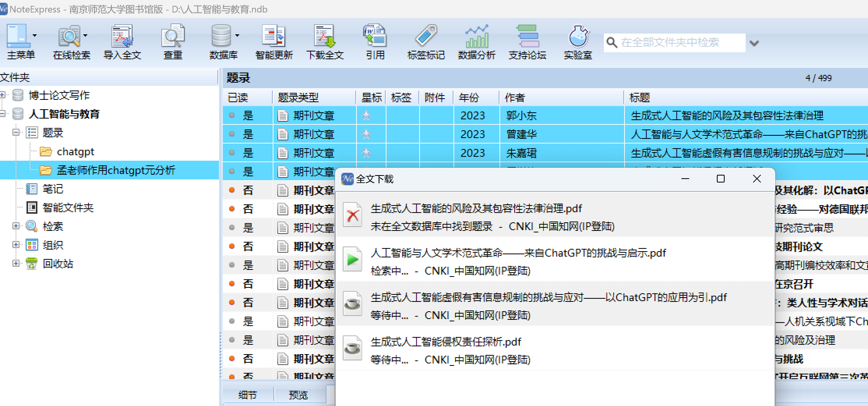Select the 笔记 notes node
The image size is (868, 406).
tap(53, 189)
